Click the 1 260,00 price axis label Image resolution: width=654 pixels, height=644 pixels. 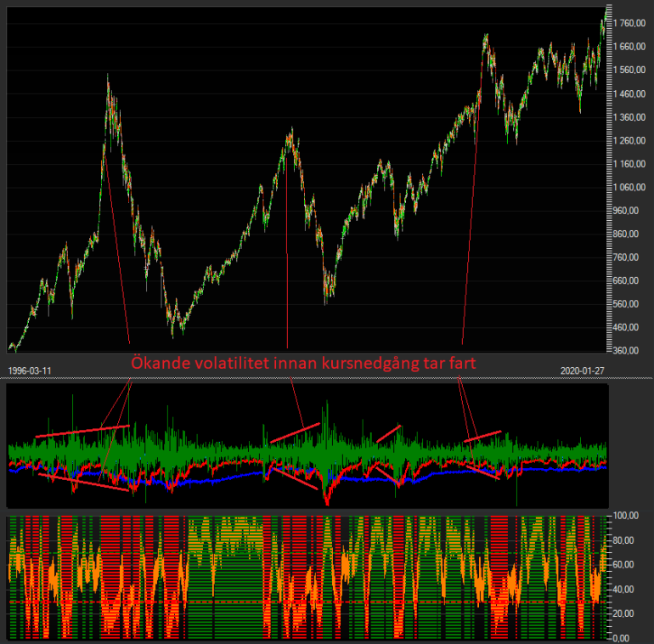click(629, 140)
